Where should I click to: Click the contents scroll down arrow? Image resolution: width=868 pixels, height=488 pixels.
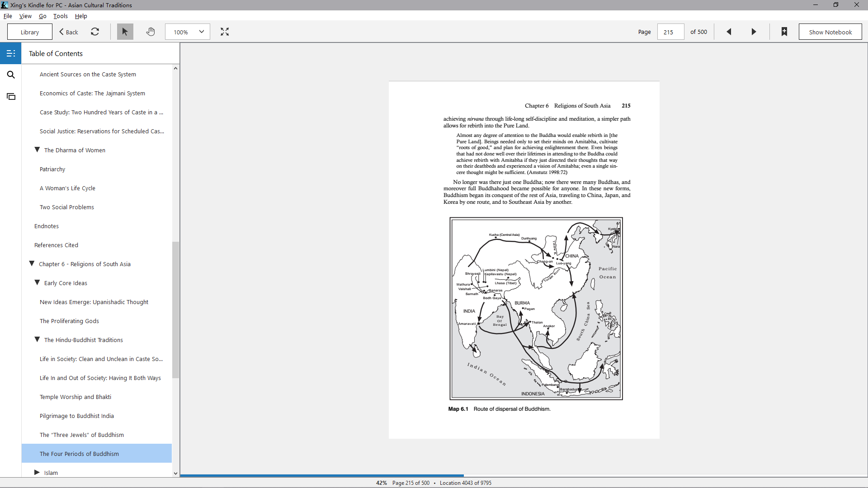(175, 474)
